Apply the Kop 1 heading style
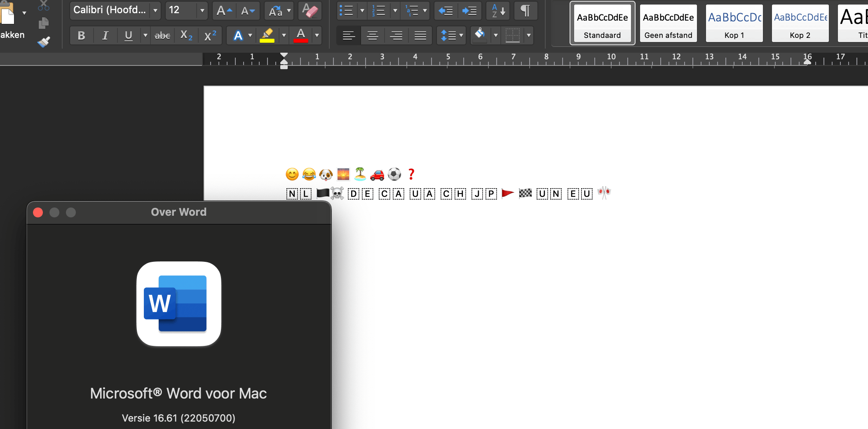868x429 pixels. pyautogui.click(x=734, y=23)
